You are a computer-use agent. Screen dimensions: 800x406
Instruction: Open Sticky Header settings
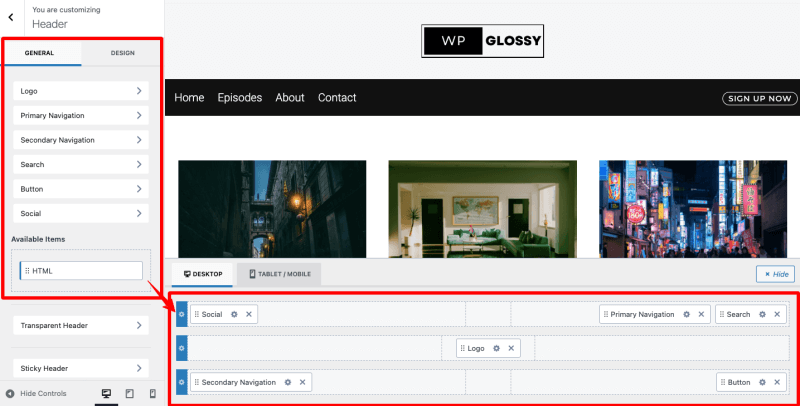[x=81, y=368]
